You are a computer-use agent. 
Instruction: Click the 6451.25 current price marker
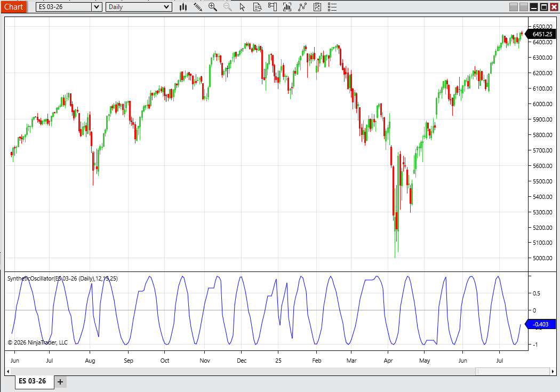(542, 34)
